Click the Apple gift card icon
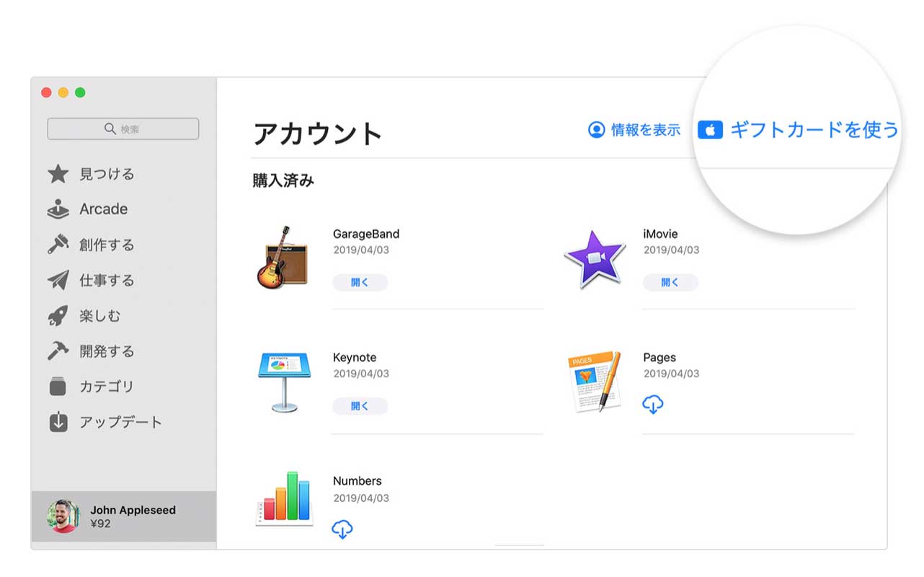The width and height of the screenshot is (924, 577). tap(710, 131)
